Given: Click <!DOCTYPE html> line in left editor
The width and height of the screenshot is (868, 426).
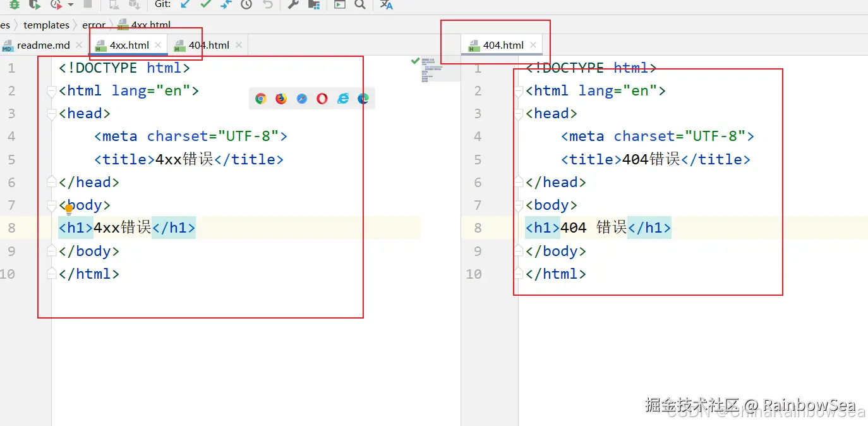Looking at the screenshot, I should 124,68.
